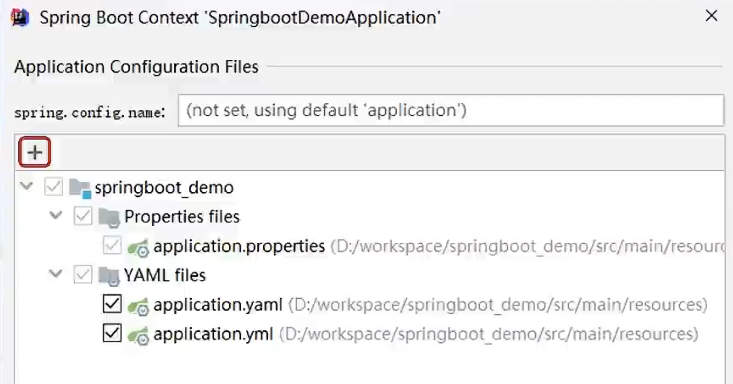Select the Properties files folder icon
This screenshot has width=733, height=384.
click(109, 217)
